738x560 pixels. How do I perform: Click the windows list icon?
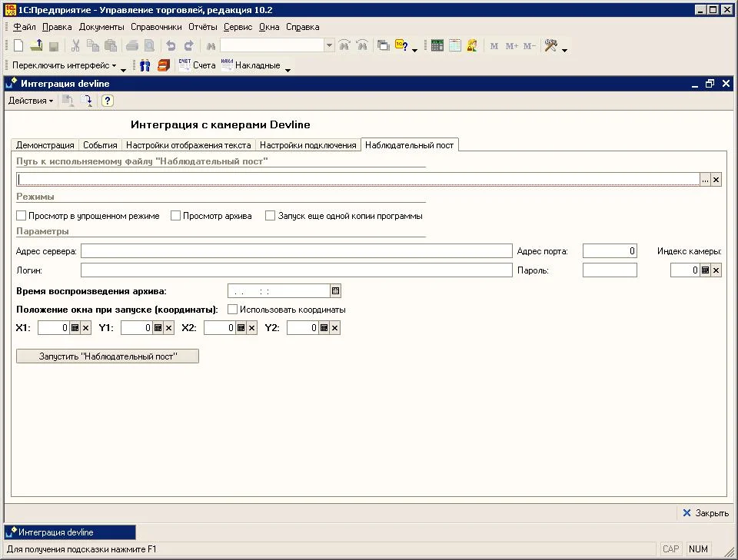click(x=384, y=45)
